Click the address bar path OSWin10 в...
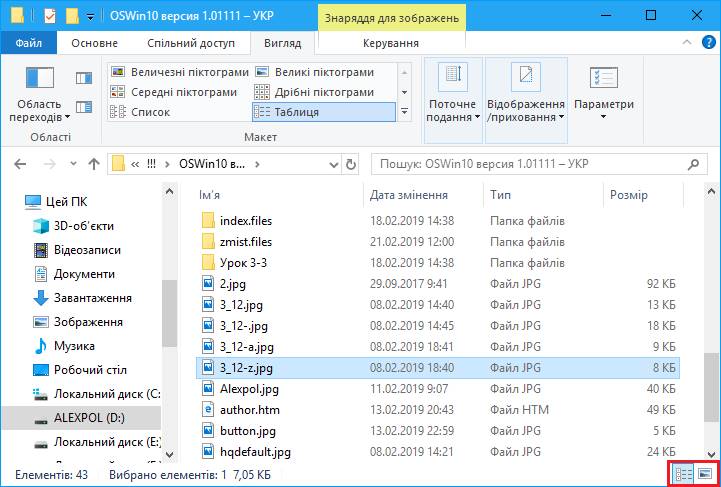Viewport: 721px width, 487px height. [x=212, y=164]
